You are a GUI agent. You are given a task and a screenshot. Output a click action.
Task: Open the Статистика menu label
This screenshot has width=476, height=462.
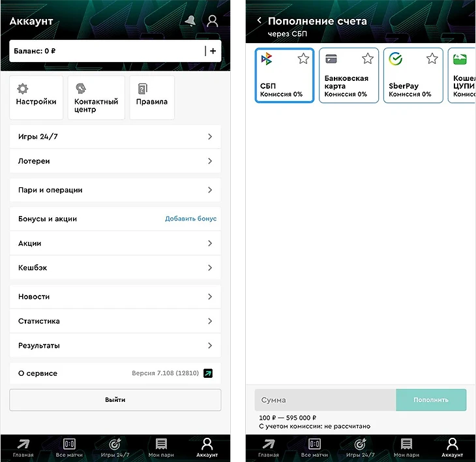pos(39,321)
